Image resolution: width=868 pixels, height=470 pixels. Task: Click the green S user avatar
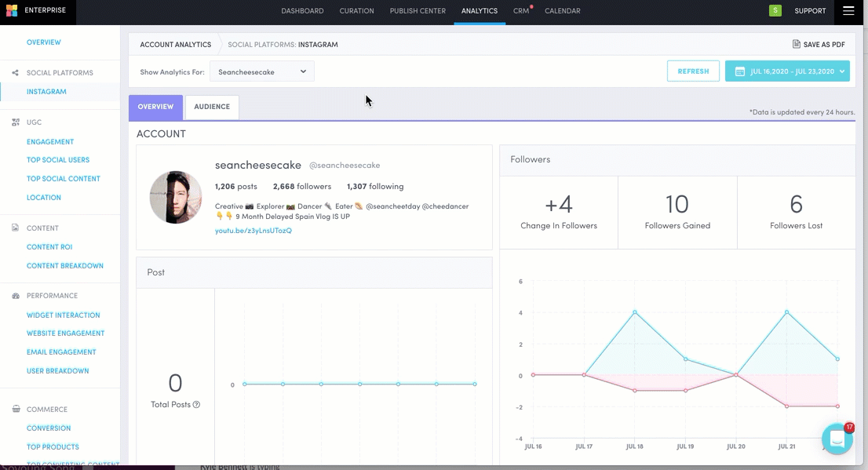click(775, 11)
